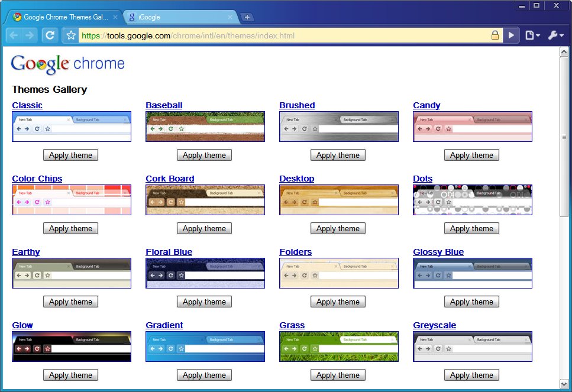The height and width of the screenshot is (392, 572).
Task: Click the Classic theme preview thumbnail
Action: [x=72, y=127]
